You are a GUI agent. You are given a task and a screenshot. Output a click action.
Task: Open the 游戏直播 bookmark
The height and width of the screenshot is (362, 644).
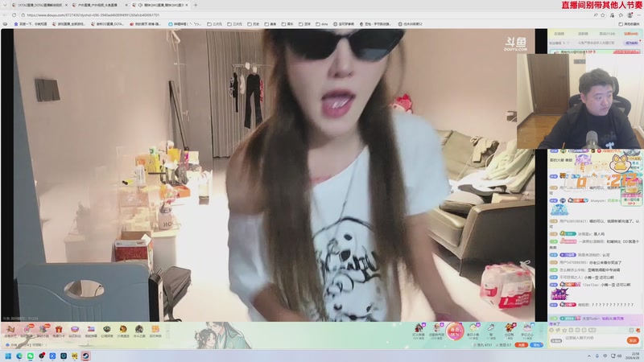click(69, 24)
